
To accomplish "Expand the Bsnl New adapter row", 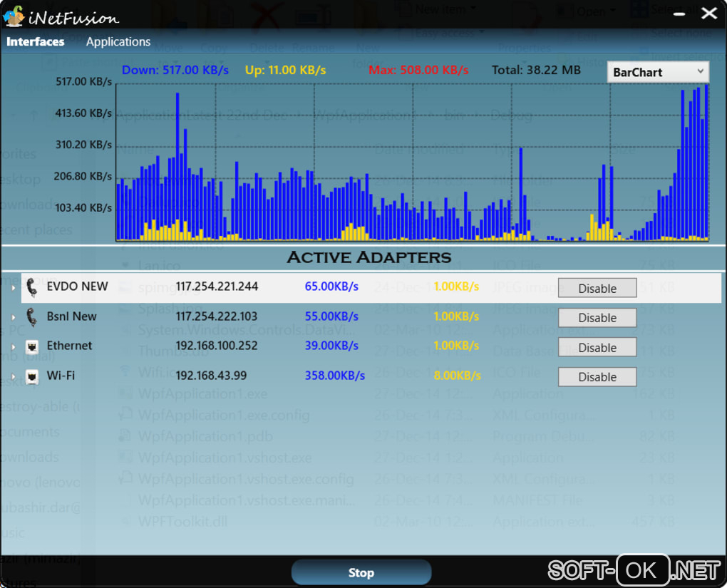I will coord(14,318).
